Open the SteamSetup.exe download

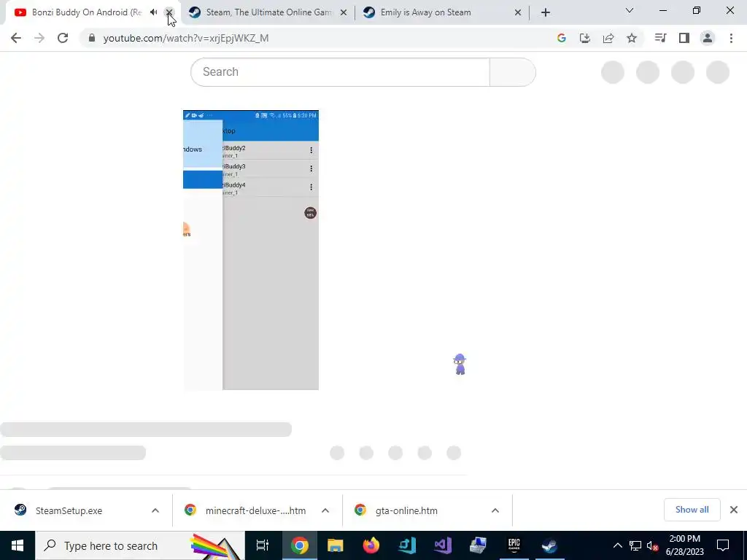pos(69,510)
